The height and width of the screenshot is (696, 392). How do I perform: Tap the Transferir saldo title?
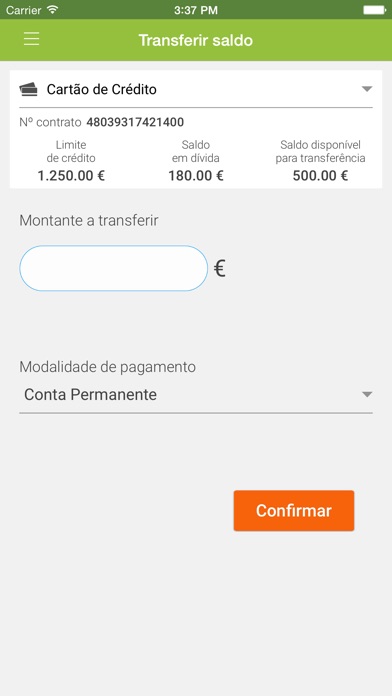[196, 40]
